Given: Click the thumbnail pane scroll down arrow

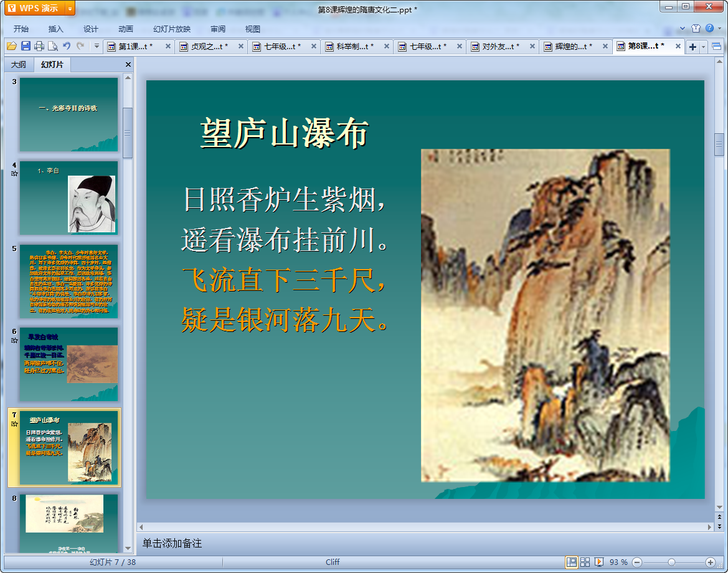Looking at the screenshot, I should pos(128,548).
